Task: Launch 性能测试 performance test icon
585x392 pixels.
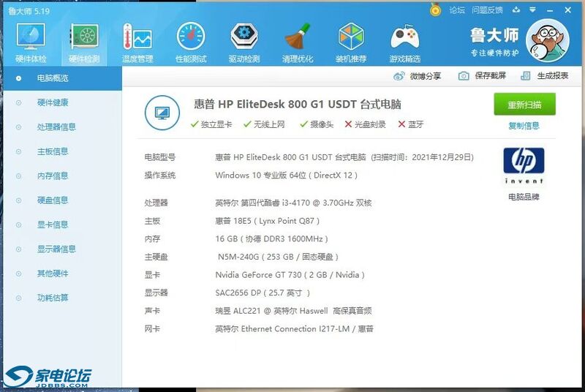Action: tap(191, 43)
